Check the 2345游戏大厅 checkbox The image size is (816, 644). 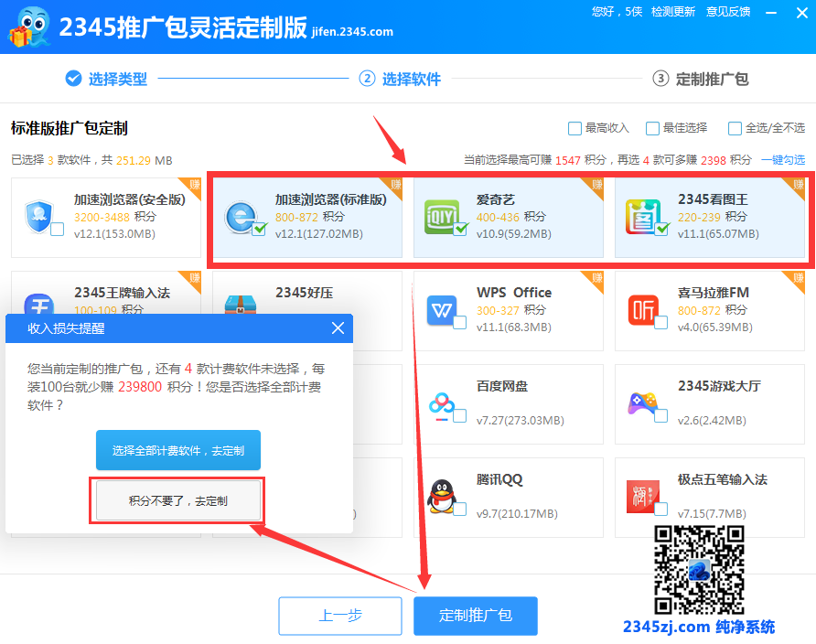click(x=660, y=416)
